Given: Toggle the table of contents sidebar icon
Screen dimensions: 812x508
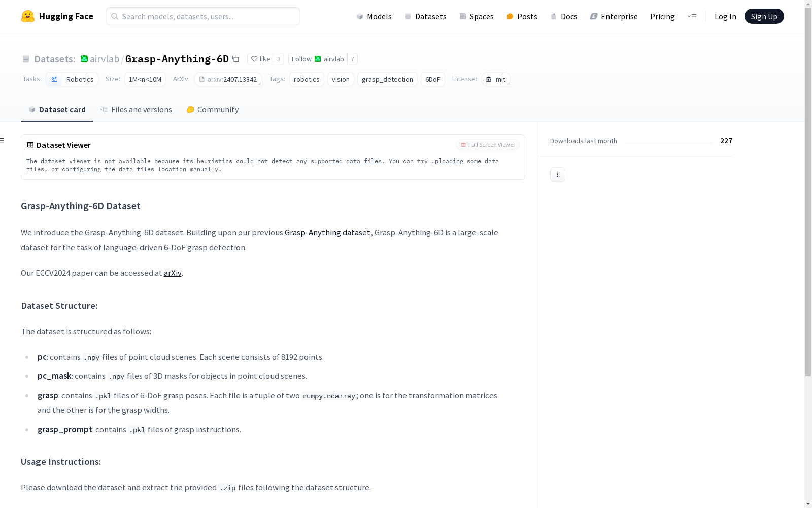Looking at the screenshot, I should [x=3, y=140].
